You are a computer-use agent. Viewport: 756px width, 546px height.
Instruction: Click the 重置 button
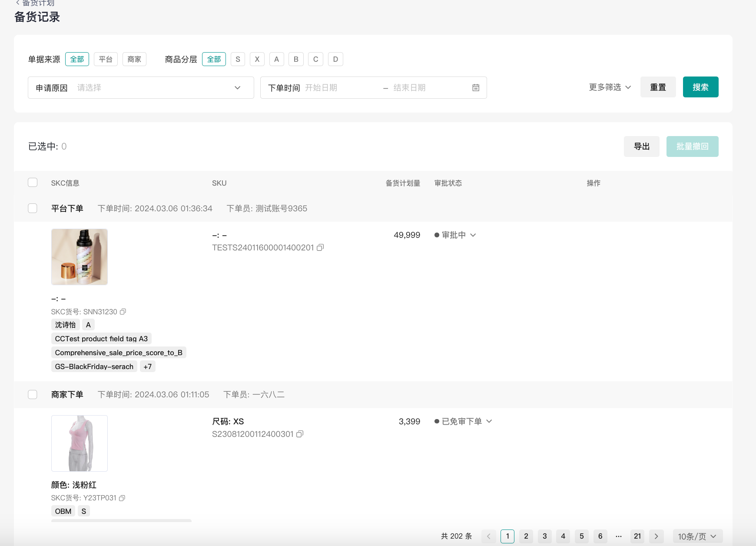point(658,87)
